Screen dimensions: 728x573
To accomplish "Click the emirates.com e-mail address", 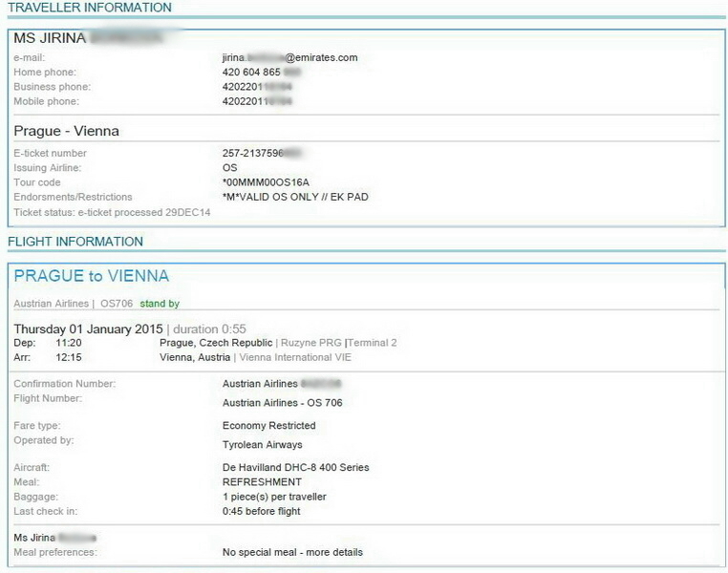I will pos(289,57).
